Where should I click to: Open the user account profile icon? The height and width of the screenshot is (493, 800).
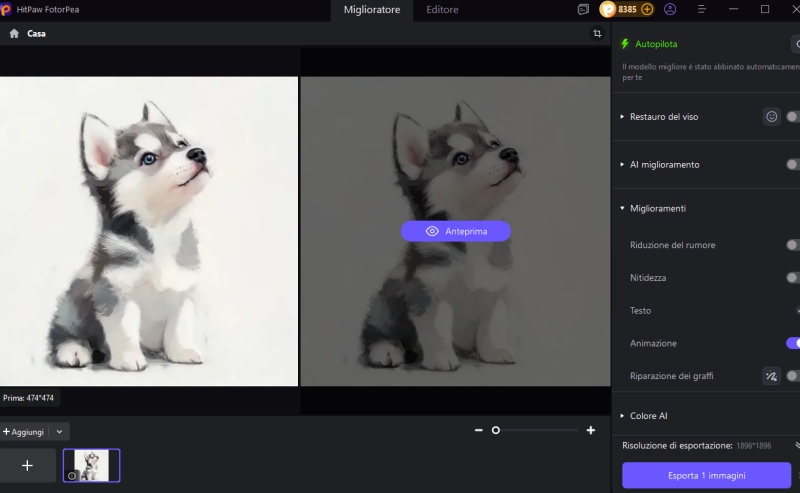click(670, 9)
